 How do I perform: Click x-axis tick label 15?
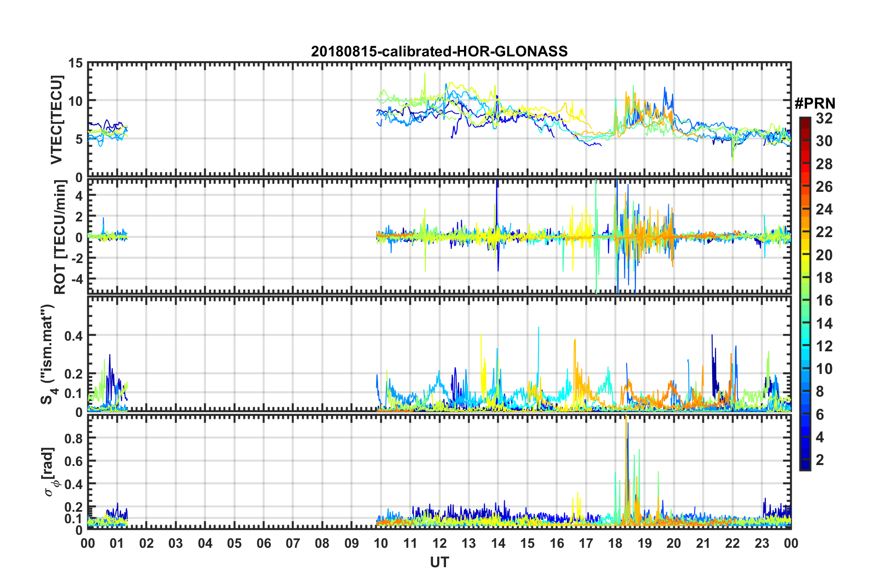(527, 543)
